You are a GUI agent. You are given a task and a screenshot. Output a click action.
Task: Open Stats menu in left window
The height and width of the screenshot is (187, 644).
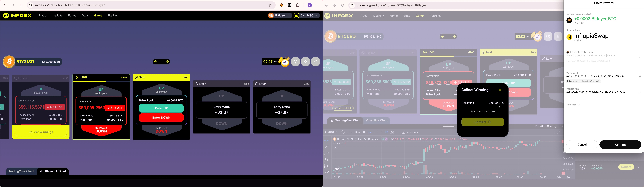click(x=85, y=15)
